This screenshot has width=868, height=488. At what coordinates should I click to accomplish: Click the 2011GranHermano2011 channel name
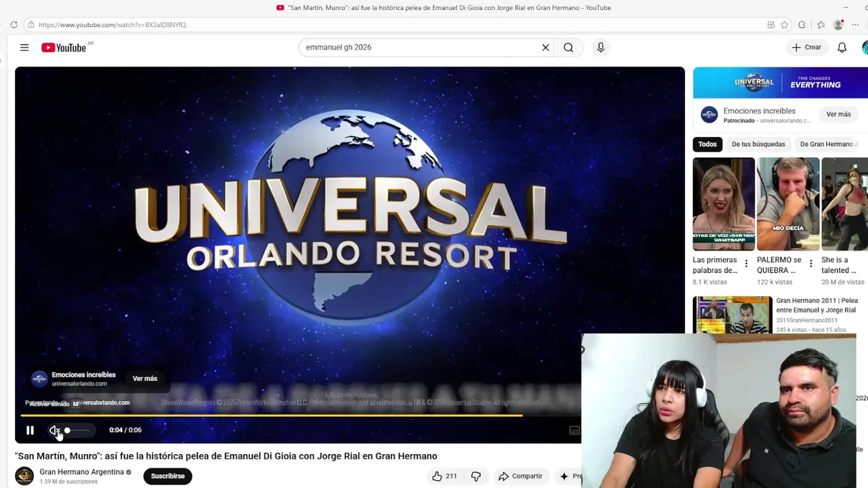806,321
